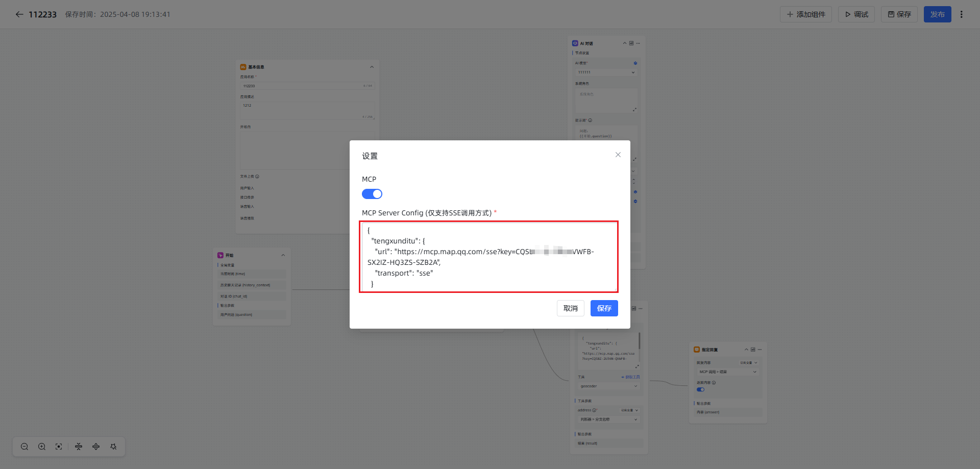Open the AI 对话 node more menu
Image resolution: width=980 pixels, height=469 pixels.
click(x=638, y=43)
